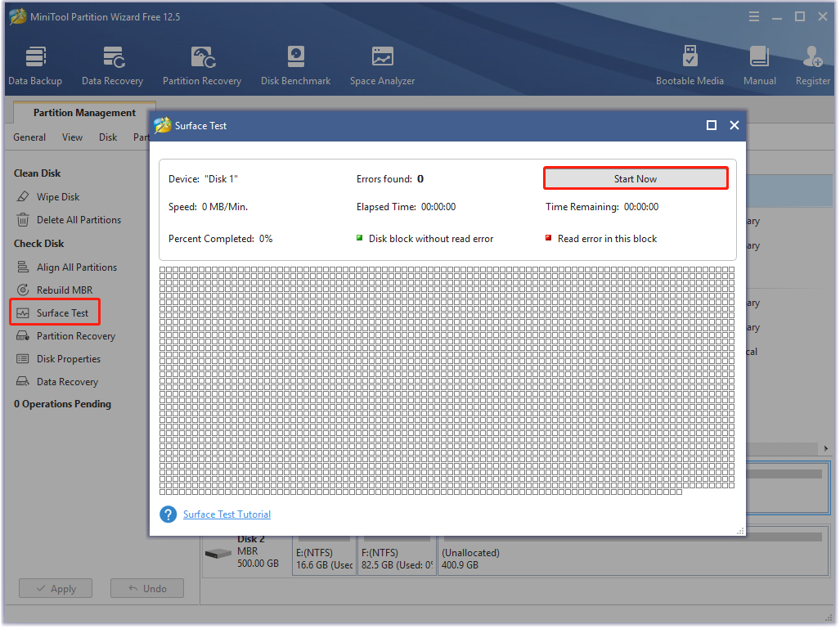Screen dimensions: 840x629
Task: Close the Surface Test dialog
Action: (x=734, y=125)
